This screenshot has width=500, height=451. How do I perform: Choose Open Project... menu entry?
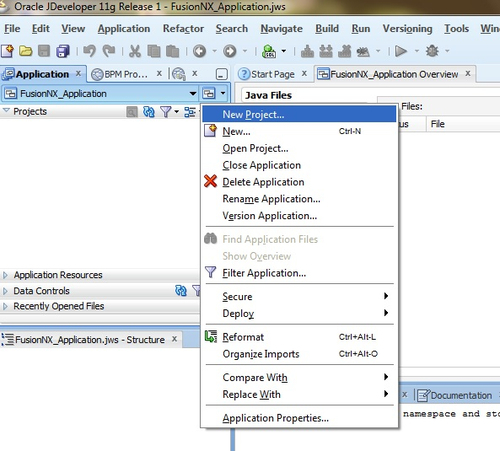[x=299, y=148]
